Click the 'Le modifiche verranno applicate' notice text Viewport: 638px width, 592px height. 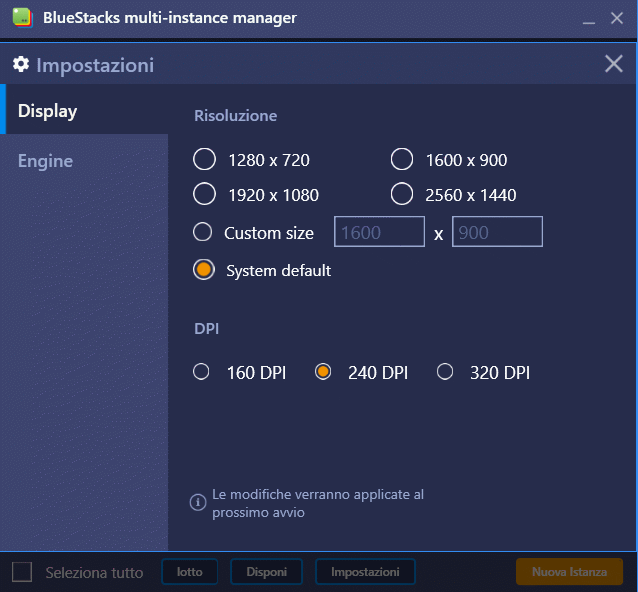click(x=318, y=503)
